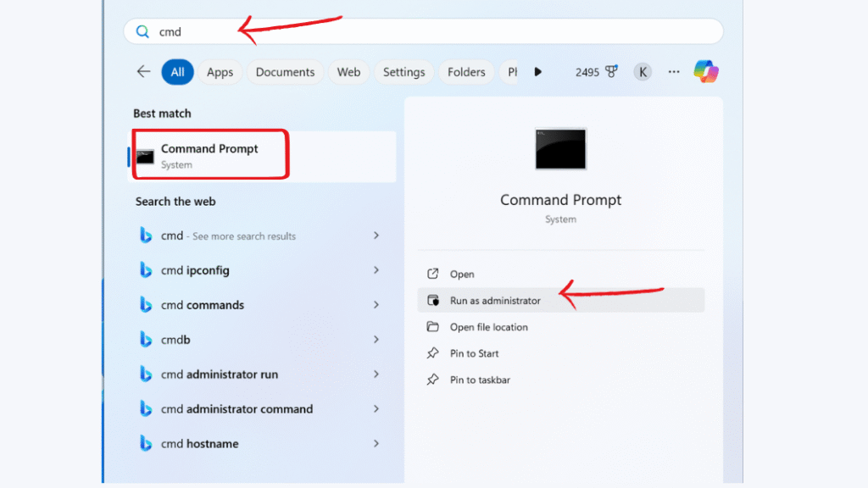Image resolution: width=868 pixels, height=488 pixels.
Task: Click the search magnifier icon
Action: click(x=142, y=31)
